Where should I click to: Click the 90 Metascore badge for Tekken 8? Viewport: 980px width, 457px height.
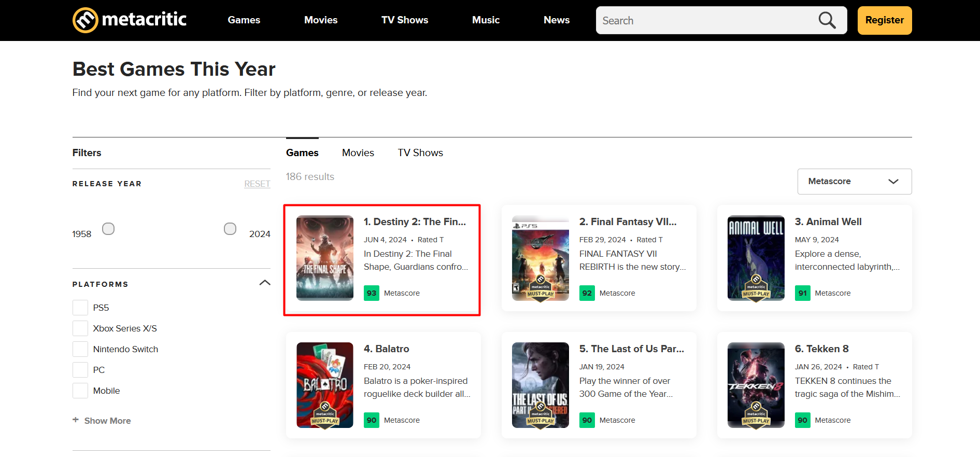pyautogui.click(x=803, y=420)
